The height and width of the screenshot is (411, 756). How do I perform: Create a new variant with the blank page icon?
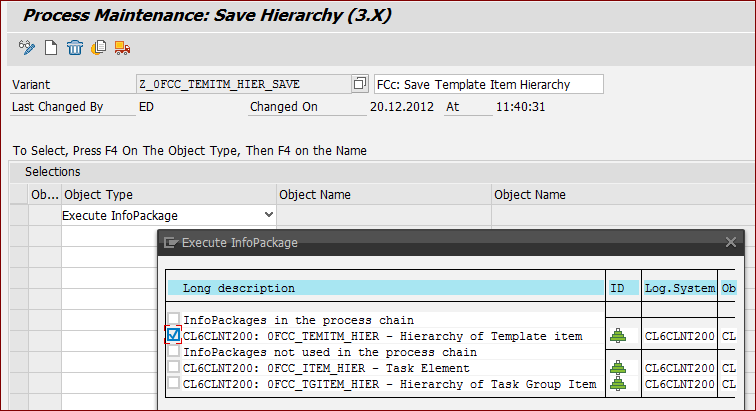[x=51, y=48]
